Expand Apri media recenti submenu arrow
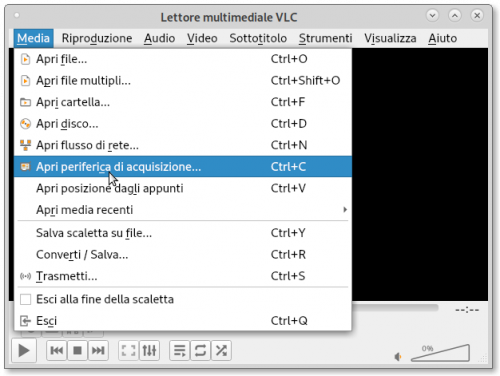The height and width of the screenshot is (376, 500). 345,210
